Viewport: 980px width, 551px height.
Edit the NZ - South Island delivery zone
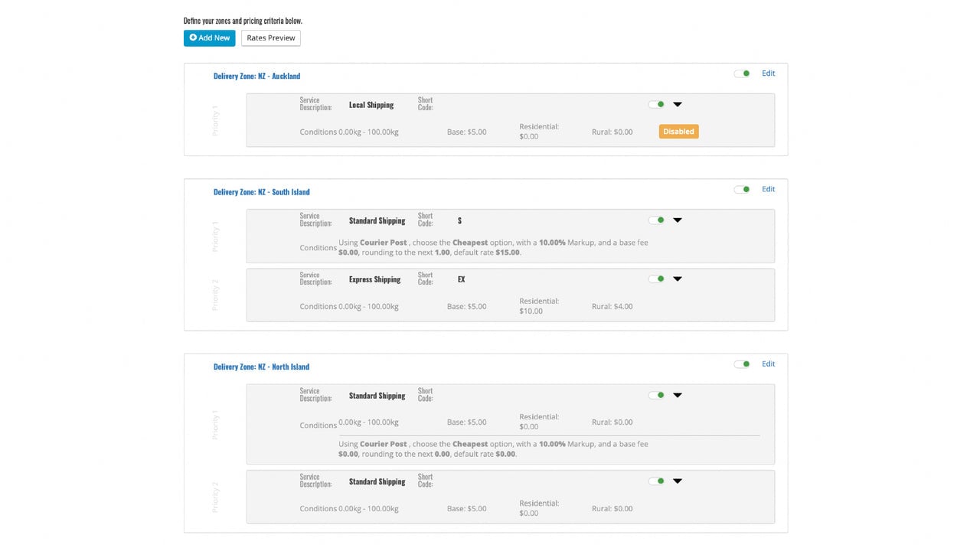768,189
